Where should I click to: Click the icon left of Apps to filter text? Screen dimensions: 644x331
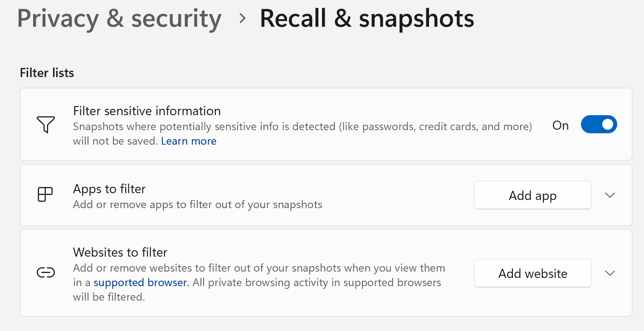tap(45, 195)
